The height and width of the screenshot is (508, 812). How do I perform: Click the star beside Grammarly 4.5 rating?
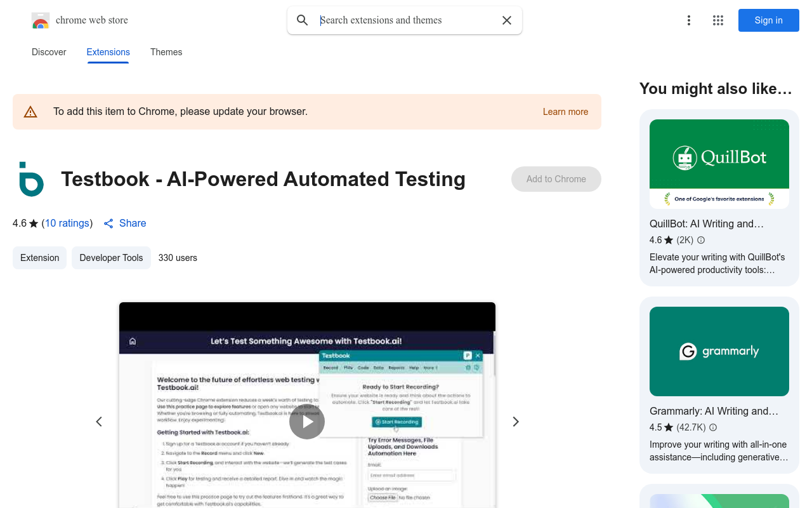tap(669, 427)
